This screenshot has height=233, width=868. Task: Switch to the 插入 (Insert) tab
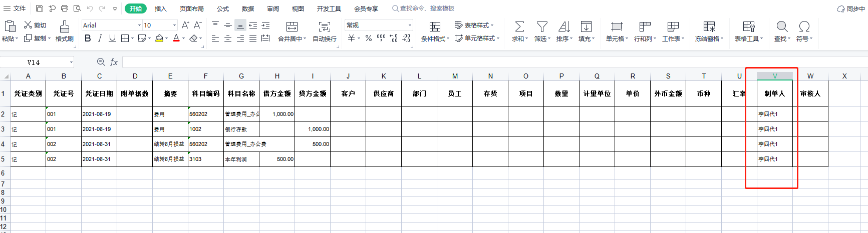coord(160,8)
